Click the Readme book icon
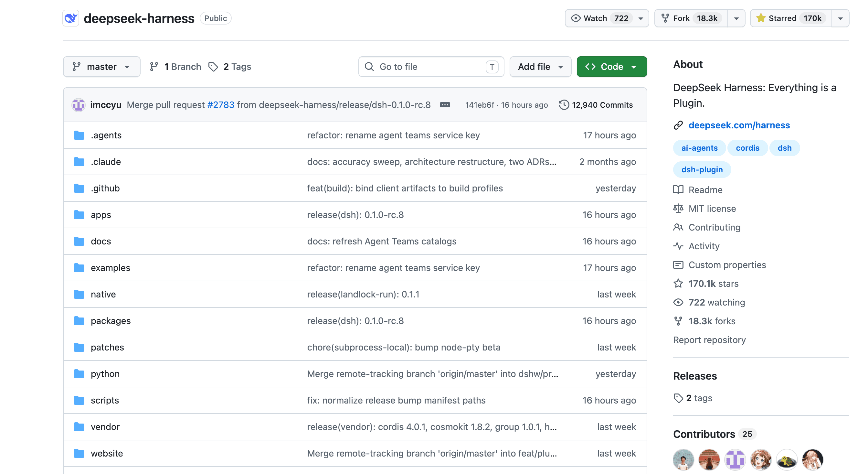This screenshot has height=474, width=868. pyautogui.click(x=678, y=190)
